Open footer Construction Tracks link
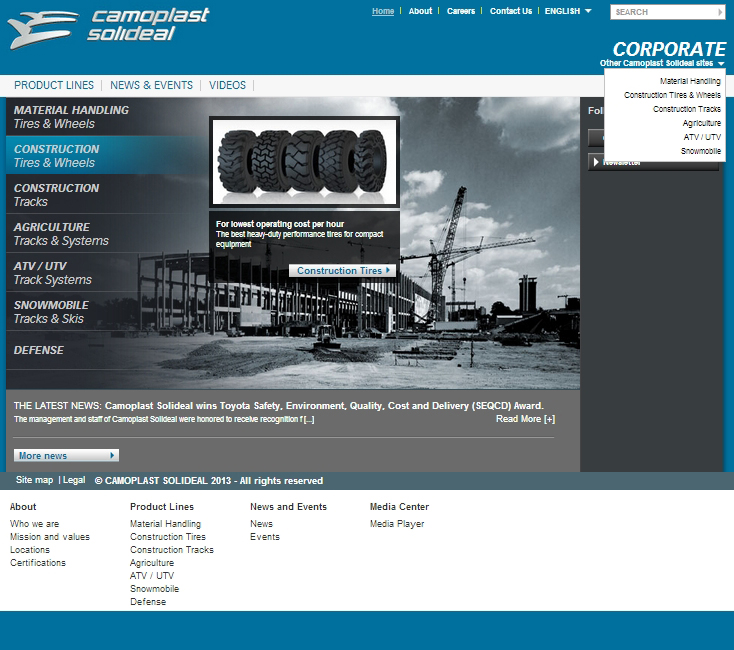Image resolution: width=734 pixels, height=650 pixels. (x=172, y=550)
